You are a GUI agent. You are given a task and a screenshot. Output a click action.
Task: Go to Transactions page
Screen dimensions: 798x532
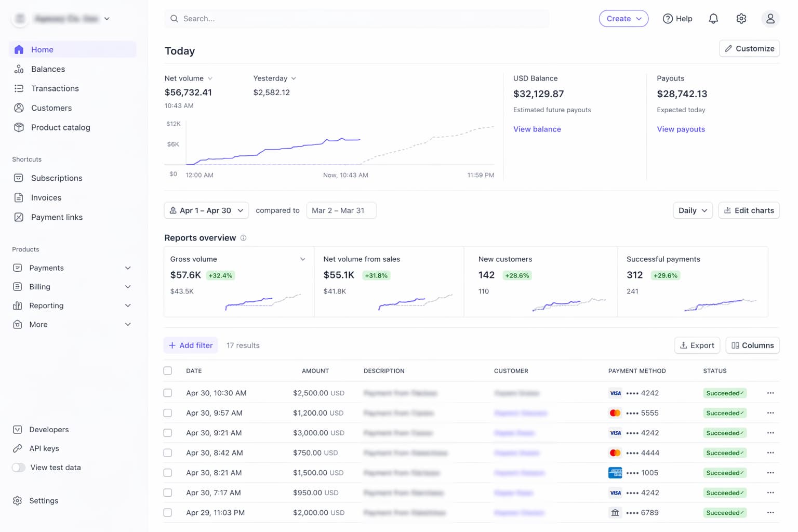point(73,88)
